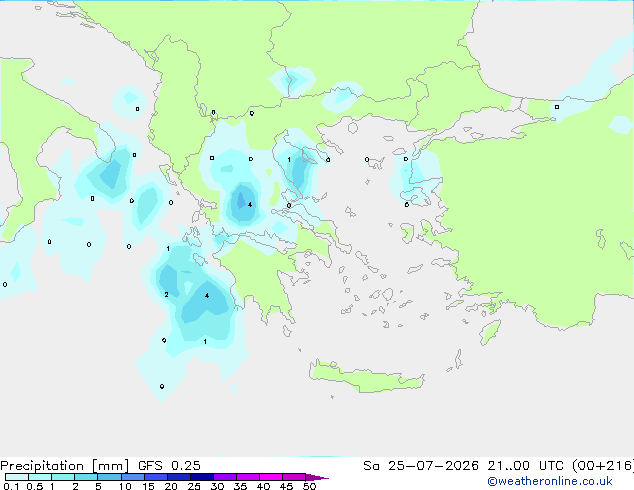Click the 'Precipitation [mm]' title text

(64, 466)
